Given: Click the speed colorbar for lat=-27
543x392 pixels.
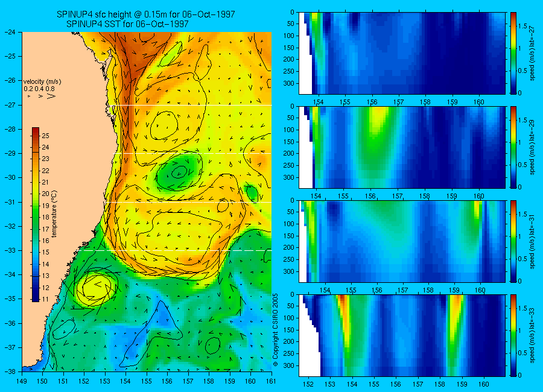Looking at the screenshot, I should 513,53.
